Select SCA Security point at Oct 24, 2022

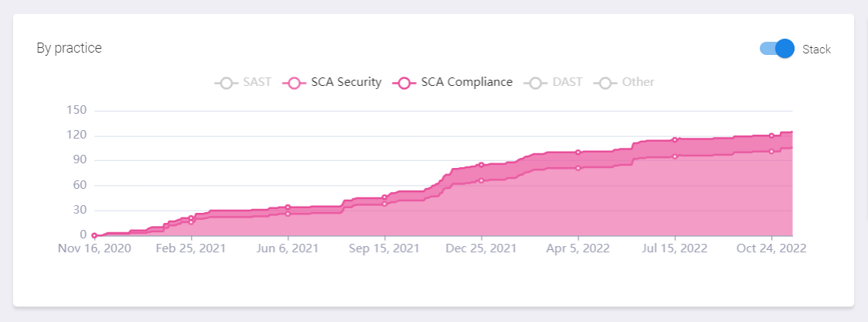(x=771, y=152)
